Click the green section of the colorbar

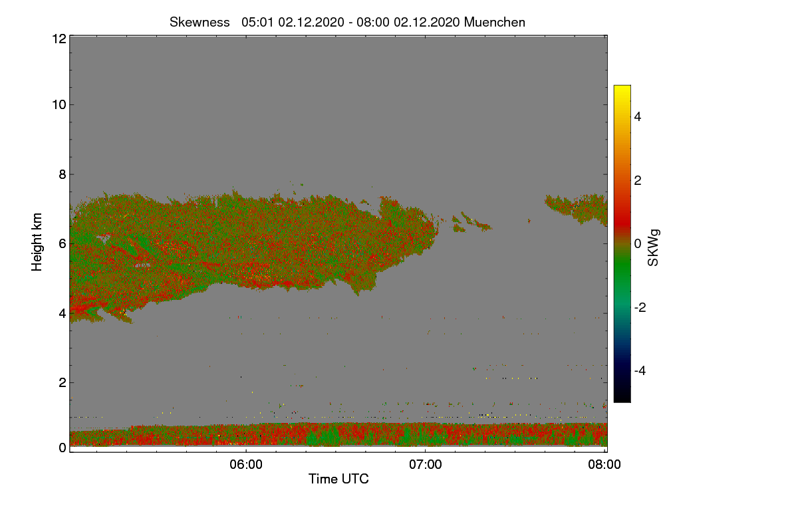click(622, 273)
